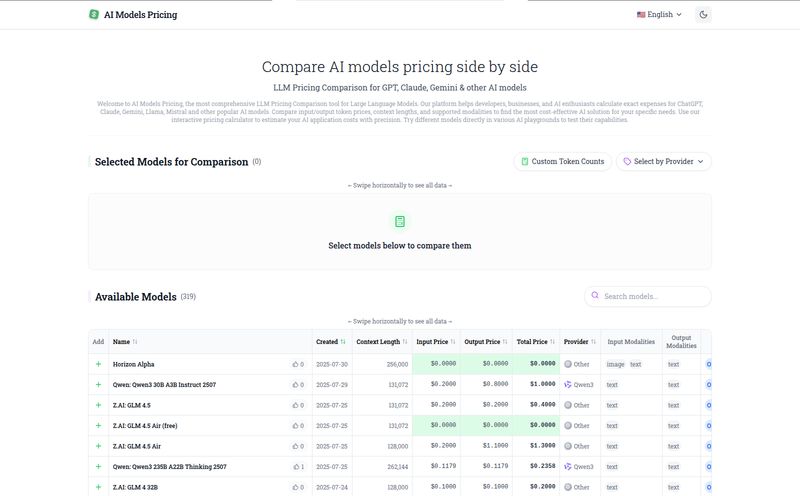Click the AI Models Pricing logo icon
This screenshot has width=800, height=496.
pos(94,14)
